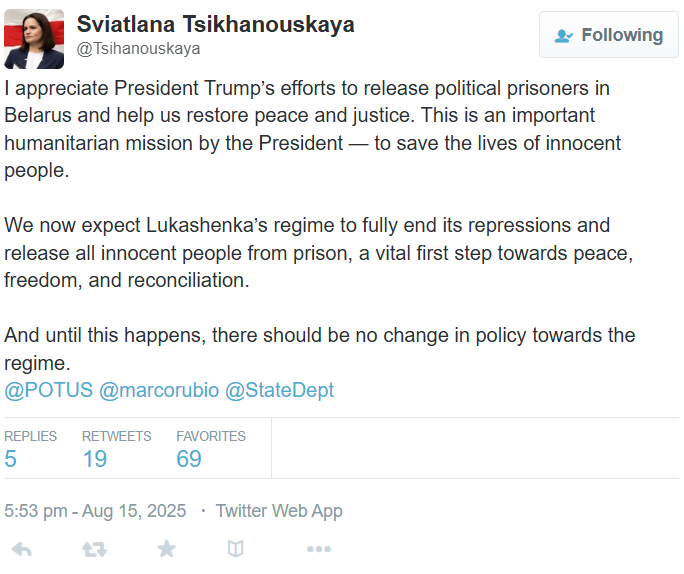
Task: Open the @Tsihanouskaya handle link
Action: 138,48
